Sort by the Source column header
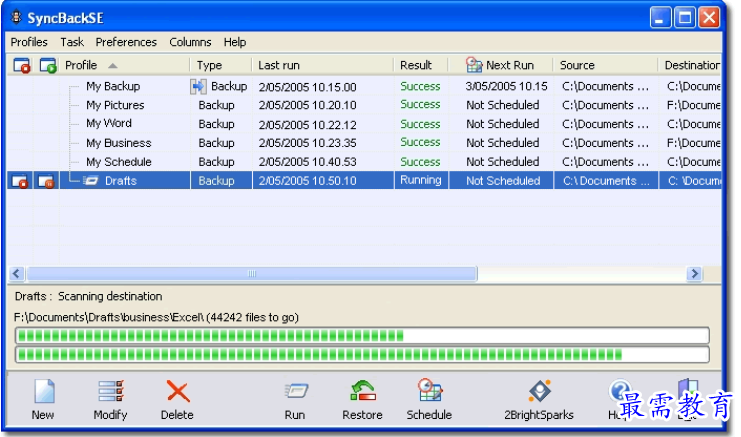Image resolution: width=741 pixels, height=437 pixels. pos(577,65)
